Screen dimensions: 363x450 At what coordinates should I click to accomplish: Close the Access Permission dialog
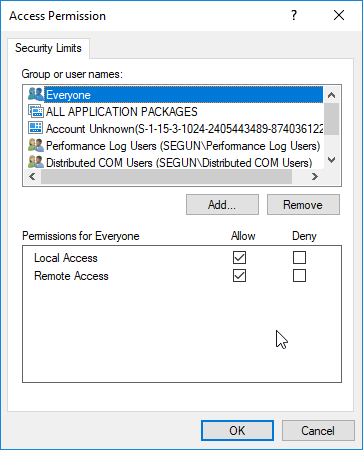pyautogui.click(x=339, y=15)
